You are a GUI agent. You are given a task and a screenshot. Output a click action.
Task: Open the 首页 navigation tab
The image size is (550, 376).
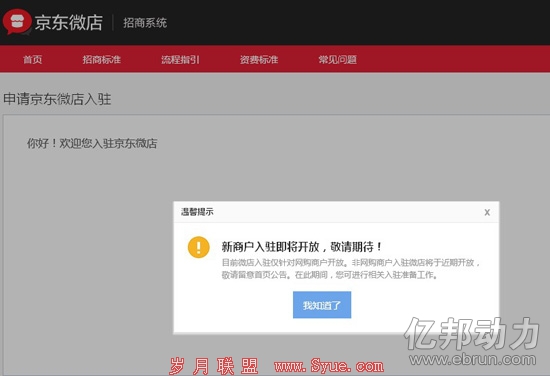[x=33, y=60]
